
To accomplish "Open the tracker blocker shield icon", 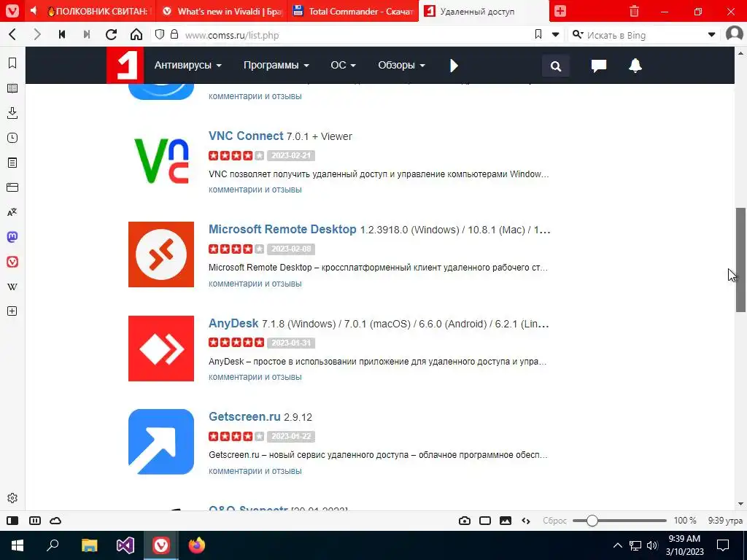I will click(160, 34).
